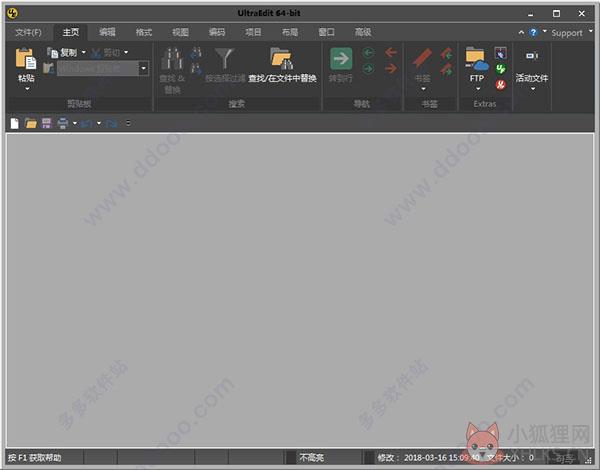Open the clipboard combo box dropdown arrow
The height and width of the screenshot is (470, 600).
(x=143, y=69)
